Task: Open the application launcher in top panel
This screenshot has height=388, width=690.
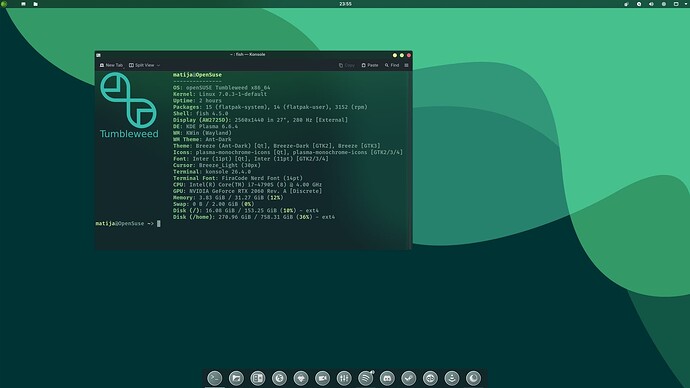Action: click(4, 4)
